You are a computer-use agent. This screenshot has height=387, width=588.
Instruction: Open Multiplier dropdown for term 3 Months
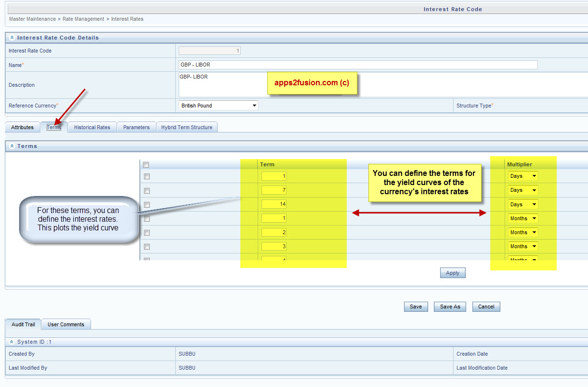point(523,246)
